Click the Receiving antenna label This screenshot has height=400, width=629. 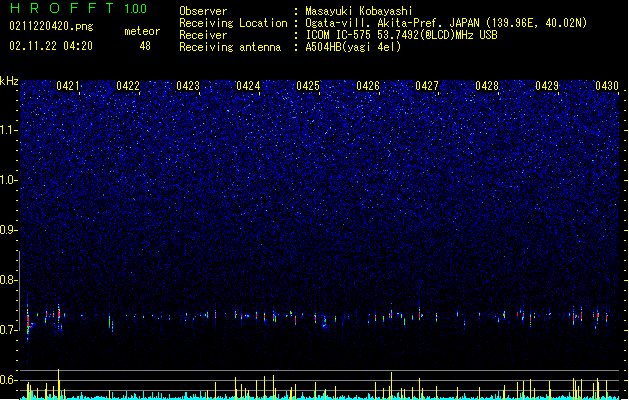pos(230,47)
